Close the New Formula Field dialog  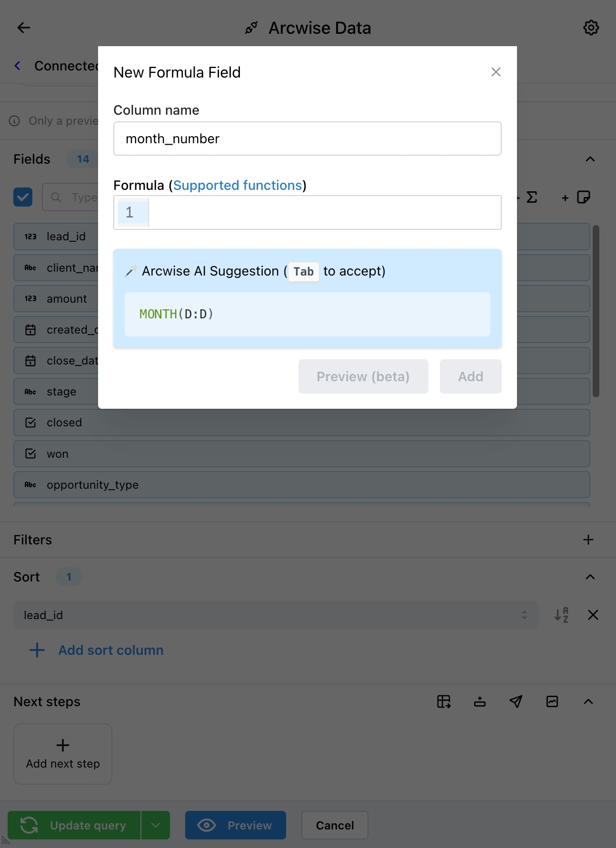click(496, 72)
